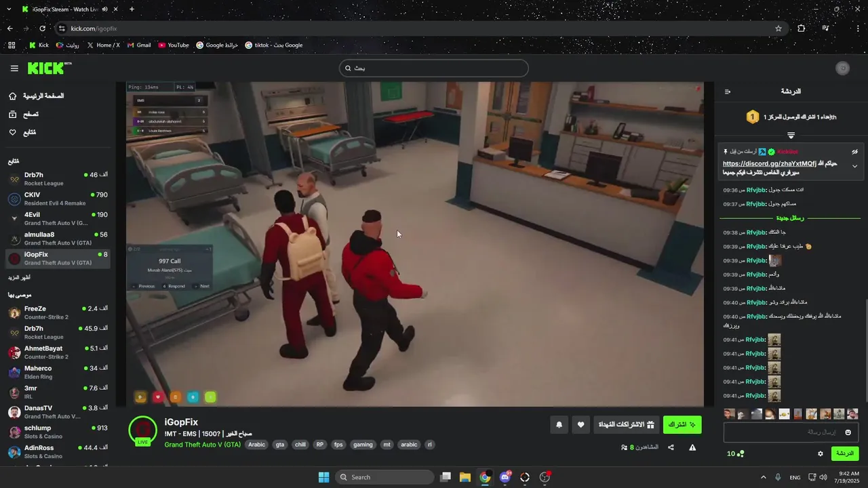Open FreeZe recommended channel
The width and height of the screenshot is (868, 488).
tap(58, 312)
